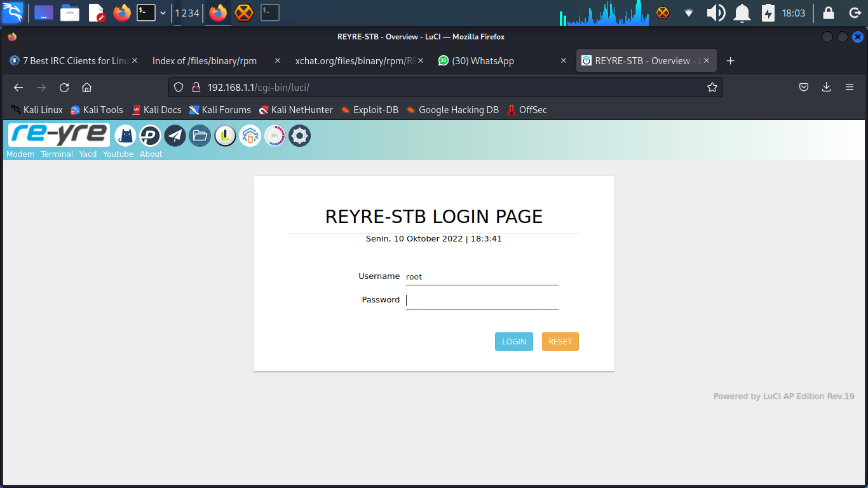The width and height of the screenshot is (868, 488).
Task: Focus the Password input field
Action: tap(482, 300)
